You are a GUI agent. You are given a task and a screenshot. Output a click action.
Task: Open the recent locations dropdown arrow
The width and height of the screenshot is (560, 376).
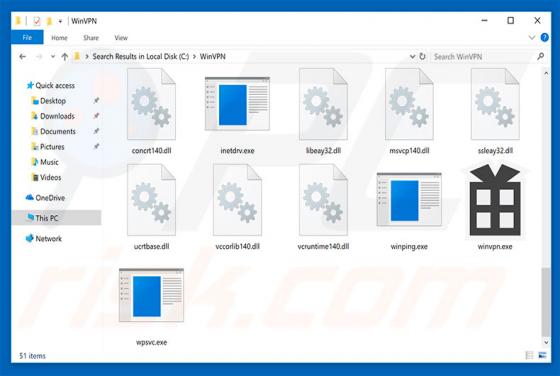pos(53,56)
